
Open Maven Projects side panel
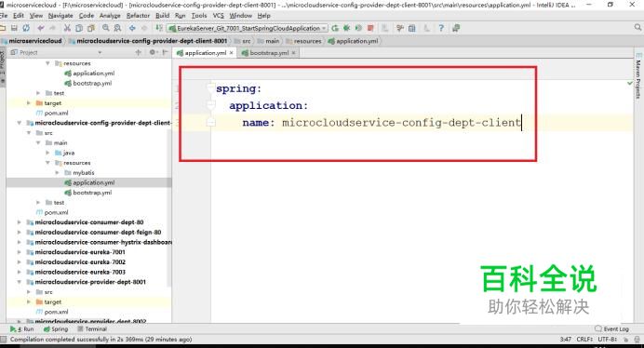point(638,76)
